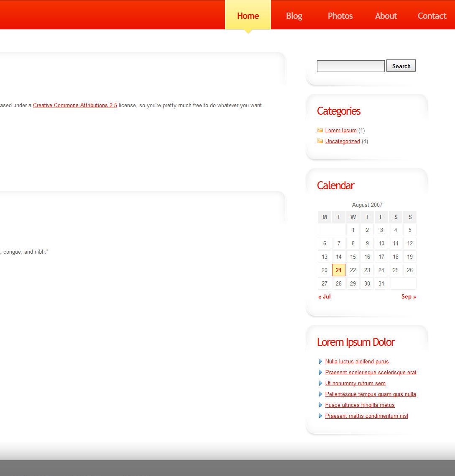Focus the sidebar search text field
The width and height of the screenshot is (455, 476).
click(x=350, y=66)
